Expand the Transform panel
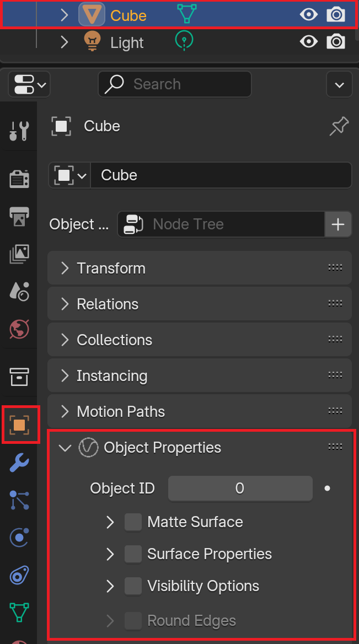This screenshot has height=644, width=359. click(x=199, y=268)
